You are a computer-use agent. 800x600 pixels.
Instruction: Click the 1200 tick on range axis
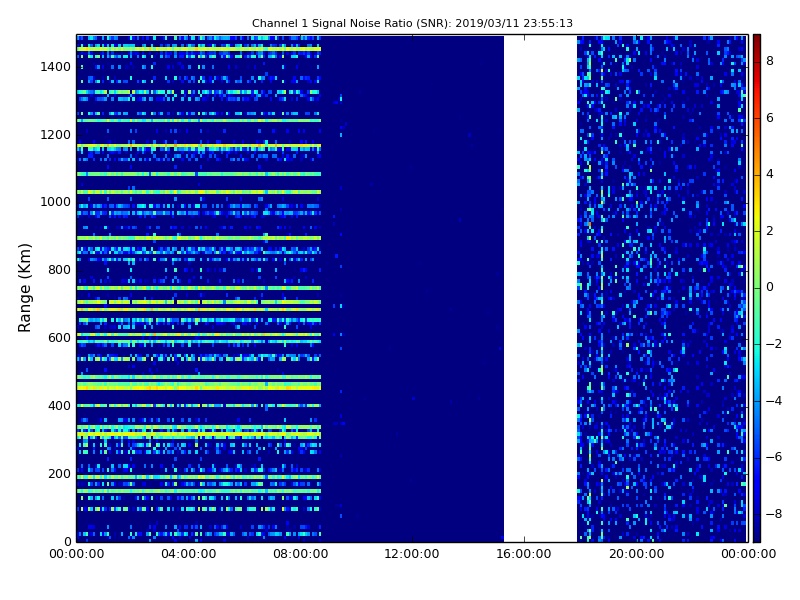(56, 135)
